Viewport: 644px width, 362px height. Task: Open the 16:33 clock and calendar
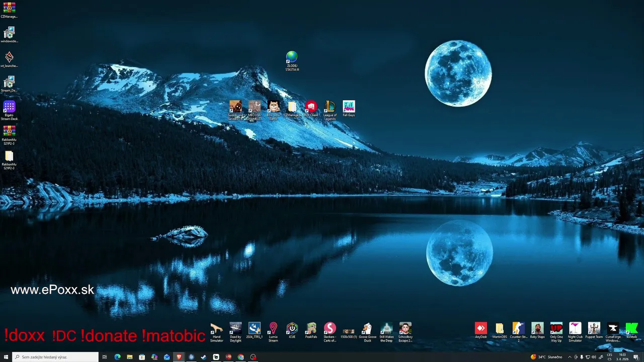pyautogui.click(x=622, y=357)
